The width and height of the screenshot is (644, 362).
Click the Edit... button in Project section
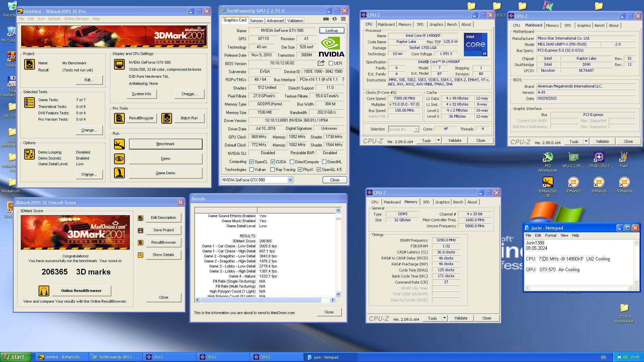pos(89,80)
